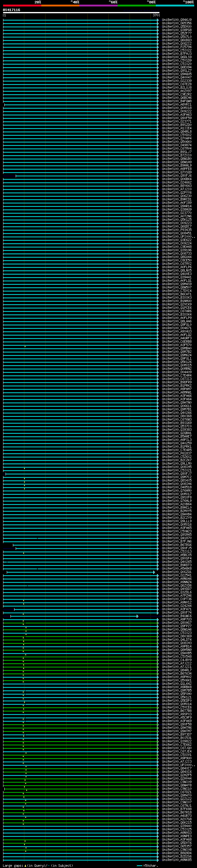Viewport: 197px width, 868px height.
Task: Select hit label UniRef100_Q9LLM0
Action: (x=176, y=463)
